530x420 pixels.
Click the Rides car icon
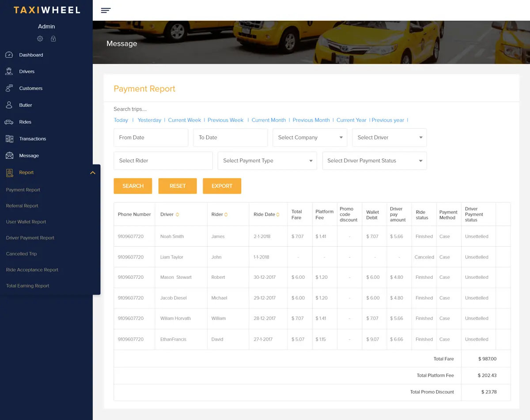tap(9, 122)
